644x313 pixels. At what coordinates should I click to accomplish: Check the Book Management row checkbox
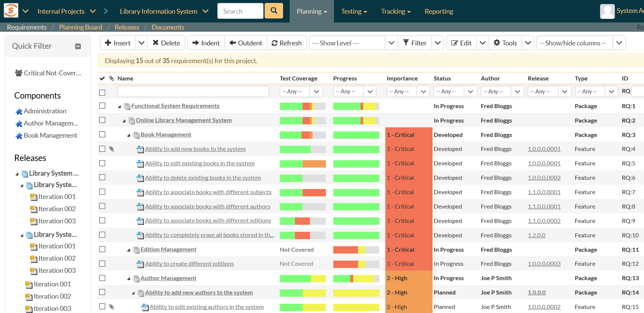(x=102, y=135)
